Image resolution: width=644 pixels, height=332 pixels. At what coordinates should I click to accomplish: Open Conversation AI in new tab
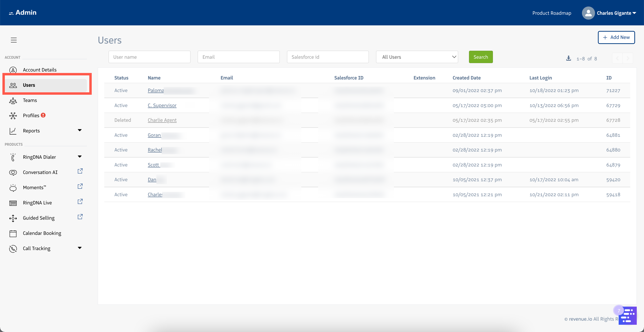pos(80,171)
